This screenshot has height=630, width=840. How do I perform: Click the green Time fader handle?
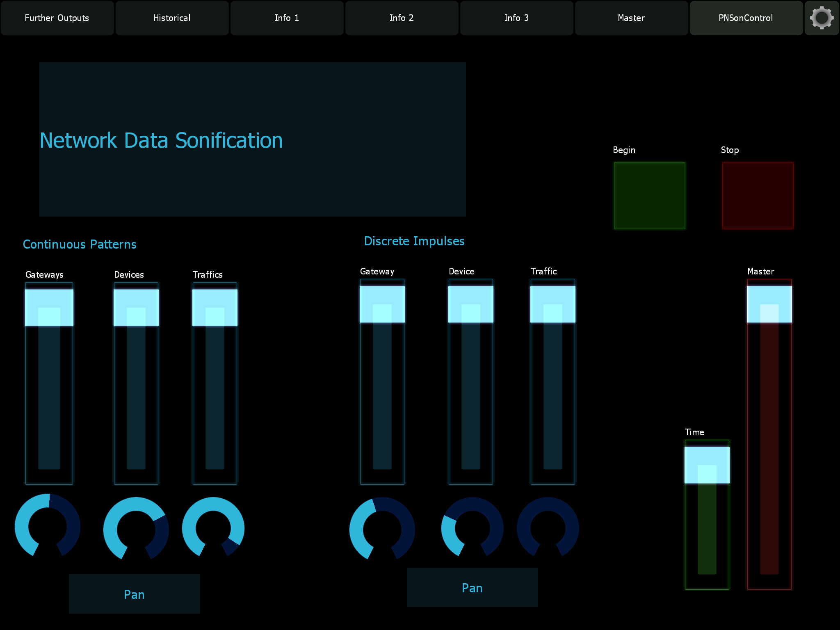point(707,465)
